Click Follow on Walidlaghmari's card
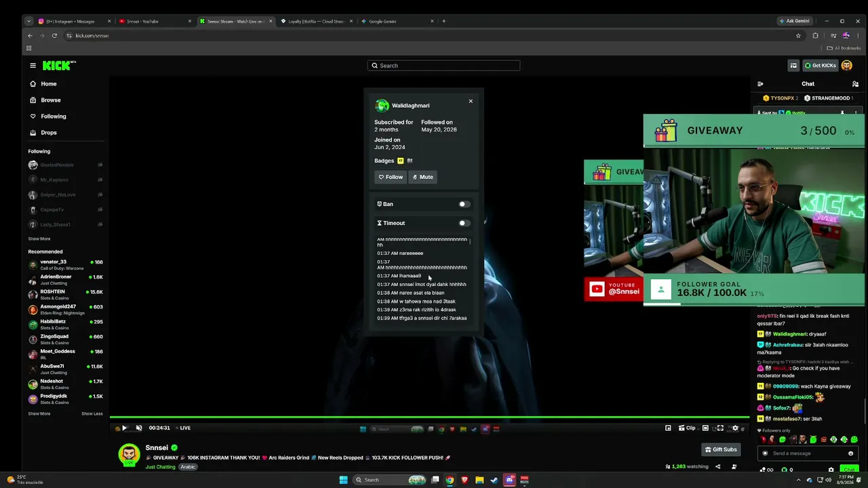Screen dimensions: 868x488 (x=391, y=177)
